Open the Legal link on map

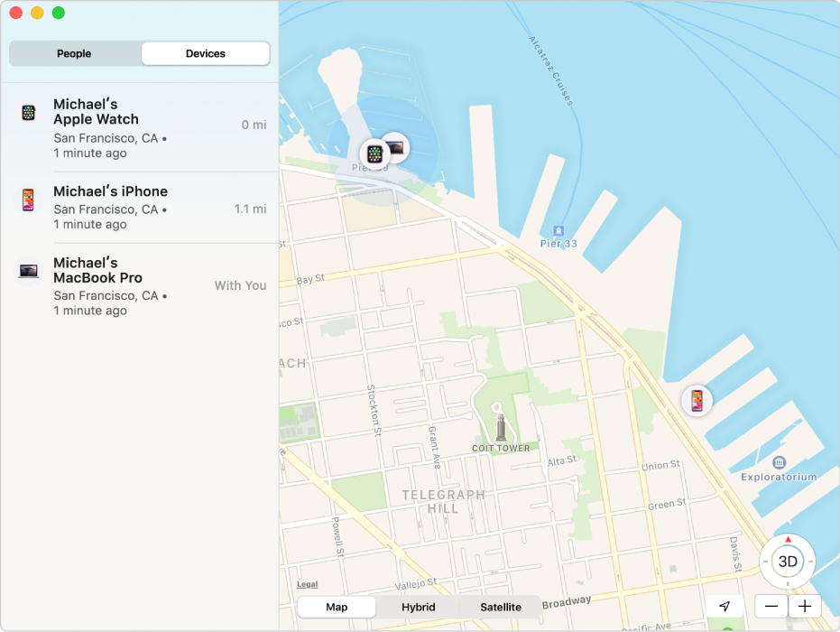pyautogui.click(x=308, y=584)
